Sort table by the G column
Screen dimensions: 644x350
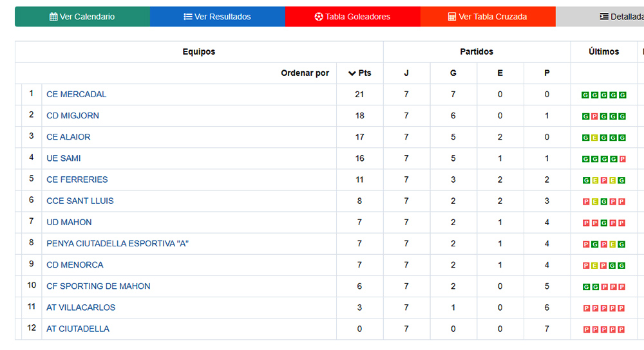453,73
